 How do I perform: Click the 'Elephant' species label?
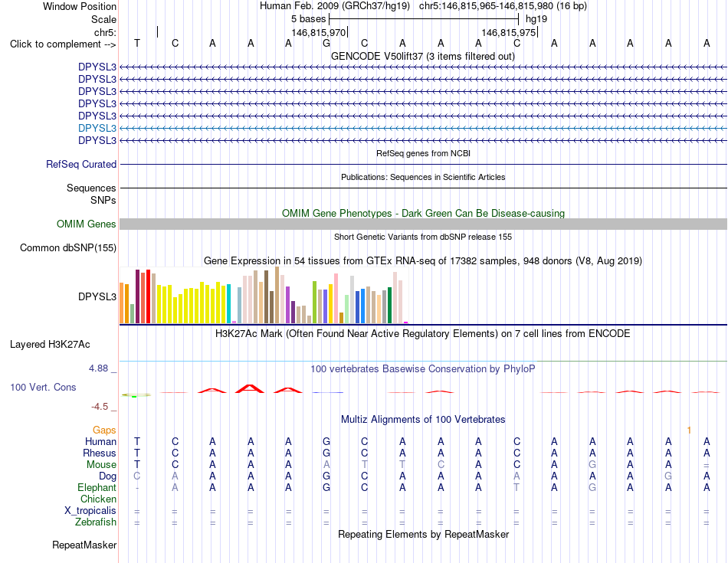click(x=97, y=487)
